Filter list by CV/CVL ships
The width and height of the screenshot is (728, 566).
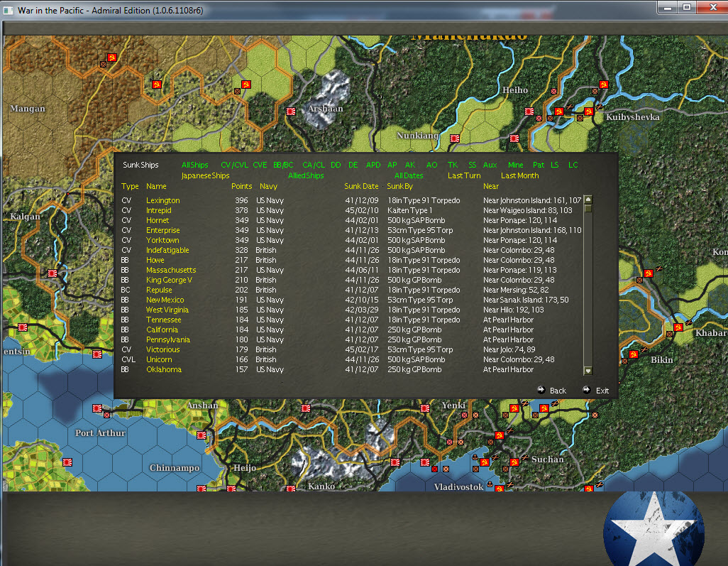pos(234,165)
